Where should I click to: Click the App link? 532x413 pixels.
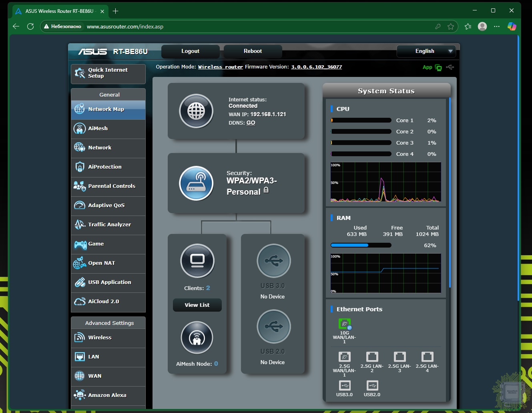click(x=427, y=67)
